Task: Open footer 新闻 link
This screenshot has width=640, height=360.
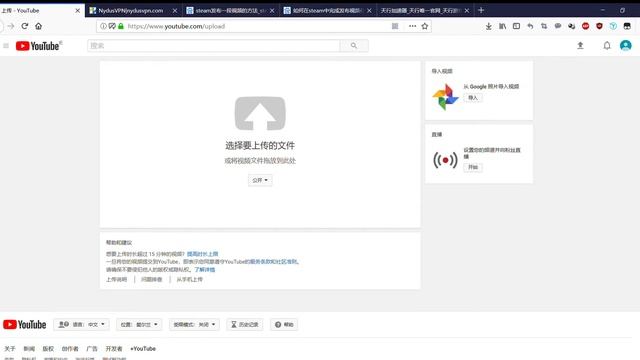Action: coord(29,349)
